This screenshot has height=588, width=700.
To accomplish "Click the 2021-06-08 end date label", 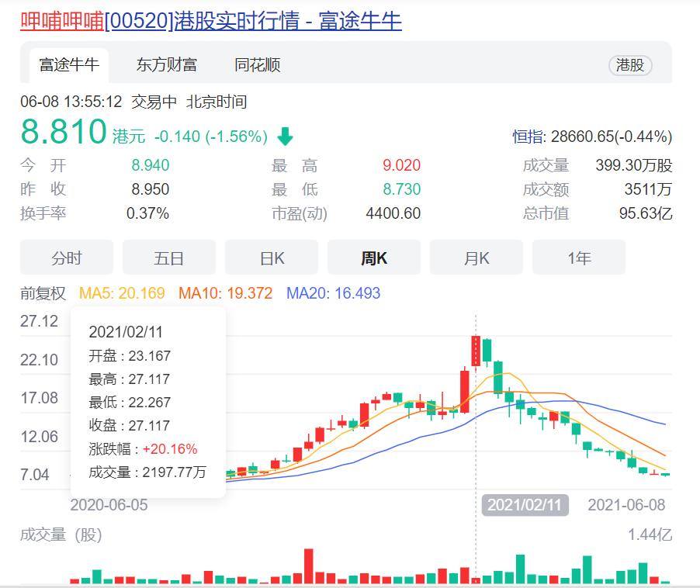I will (x=626, y=505).
